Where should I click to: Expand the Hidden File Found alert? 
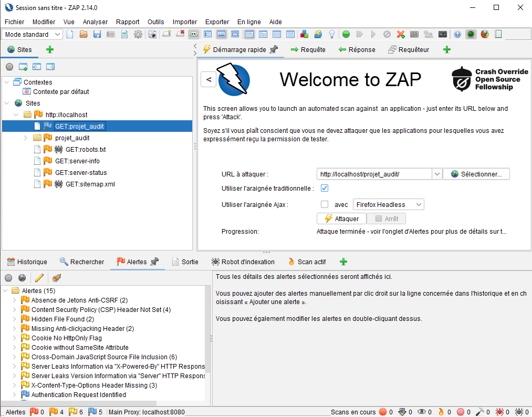click(x=15, y=319)
